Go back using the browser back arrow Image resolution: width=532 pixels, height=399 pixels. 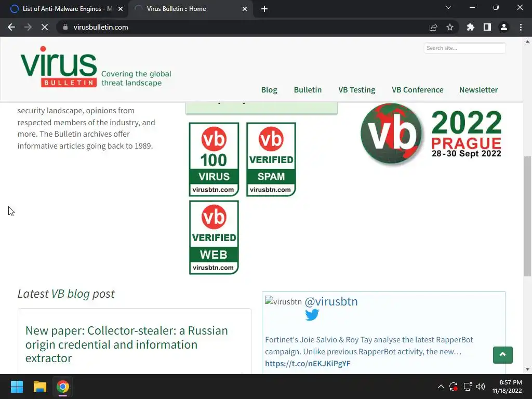[x=11, y=27]
